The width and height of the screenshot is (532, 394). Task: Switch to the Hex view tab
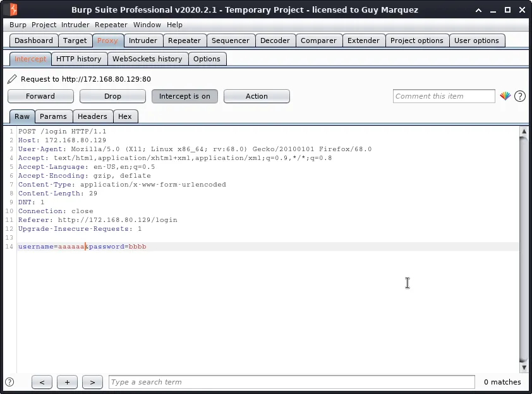[125, 116]
